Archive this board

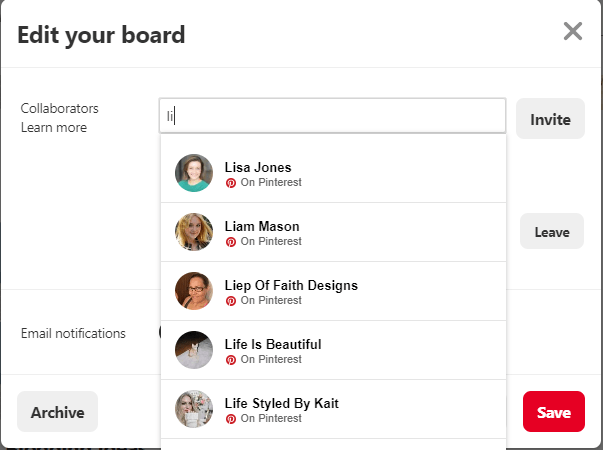(57, 412)
